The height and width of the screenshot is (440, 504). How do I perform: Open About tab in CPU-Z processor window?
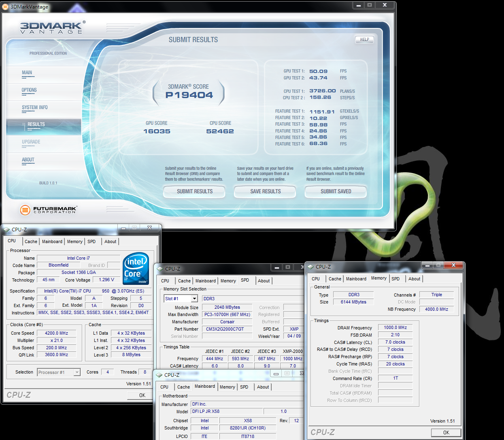(x=111, y=241)
